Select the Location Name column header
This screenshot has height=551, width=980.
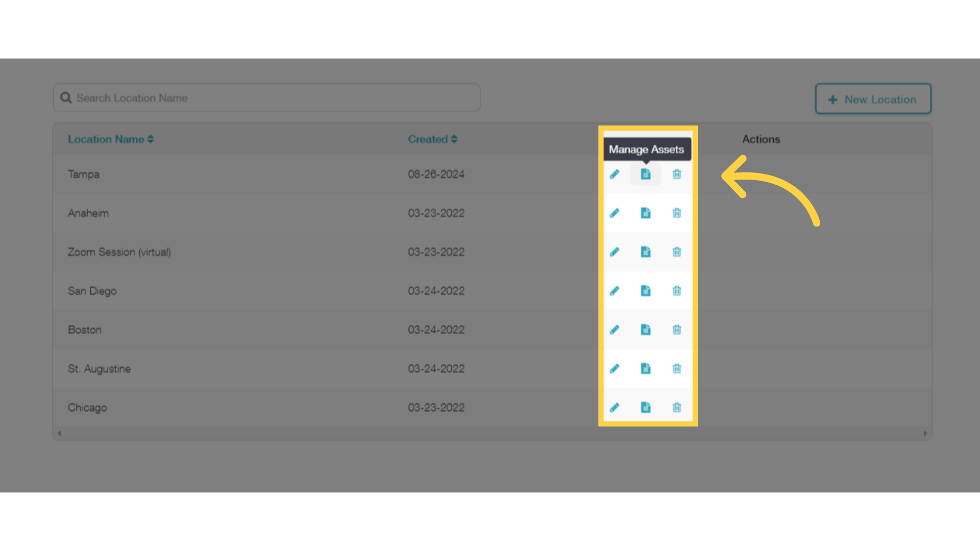110,139
